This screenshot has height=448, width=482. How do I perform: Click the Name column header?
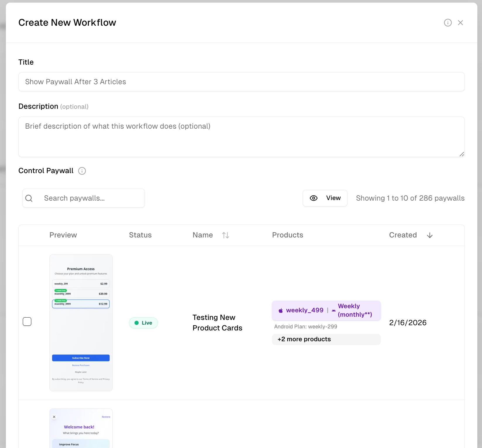[203, 235]
